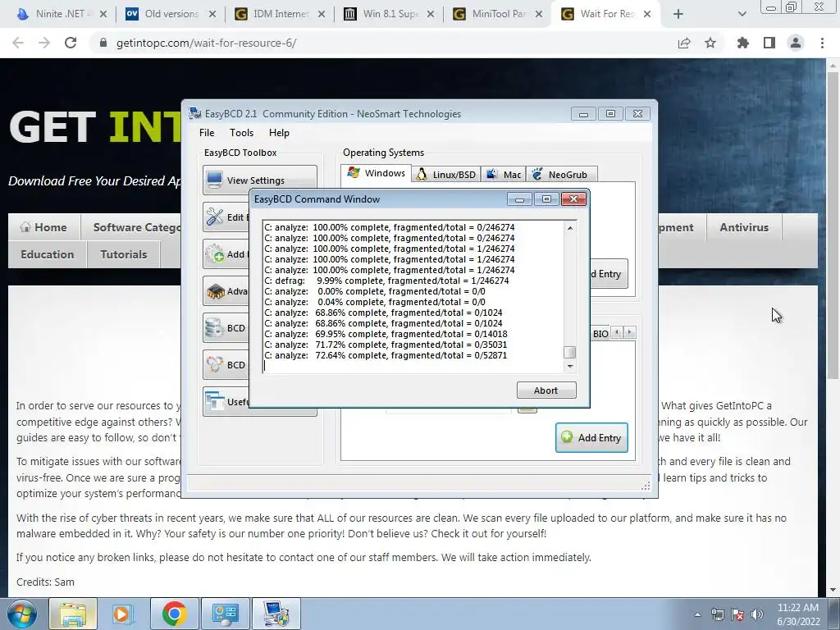The height and width of the screenshot is (630, 840).
Task: Click the Tutorials website menu link
Action: [x=124, y=254]
